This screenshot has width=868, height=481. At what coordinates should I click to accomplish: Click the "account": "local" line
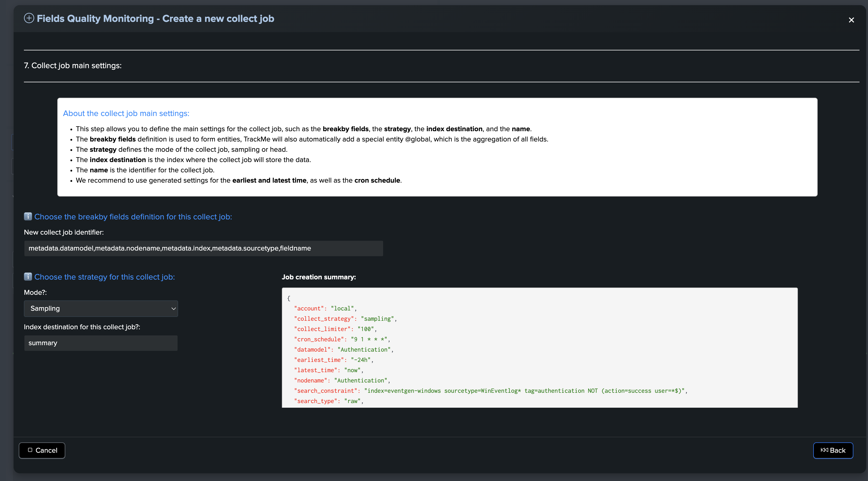(325, 308)
